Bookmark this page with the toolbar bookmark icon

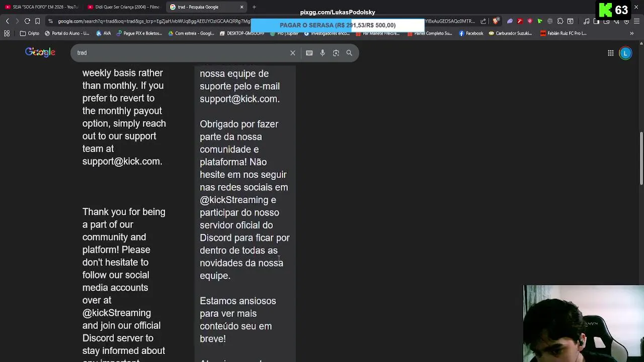click(37, 21)
